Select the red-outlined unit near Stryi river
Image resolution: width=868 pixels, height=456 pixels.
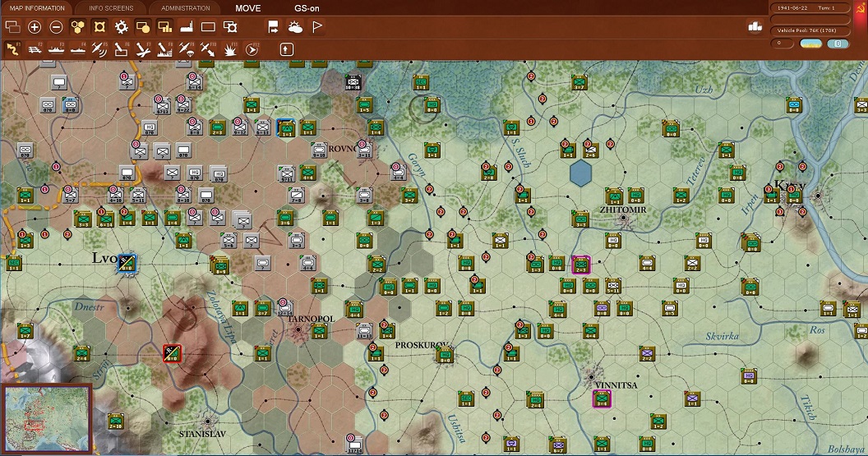(172, 353)
